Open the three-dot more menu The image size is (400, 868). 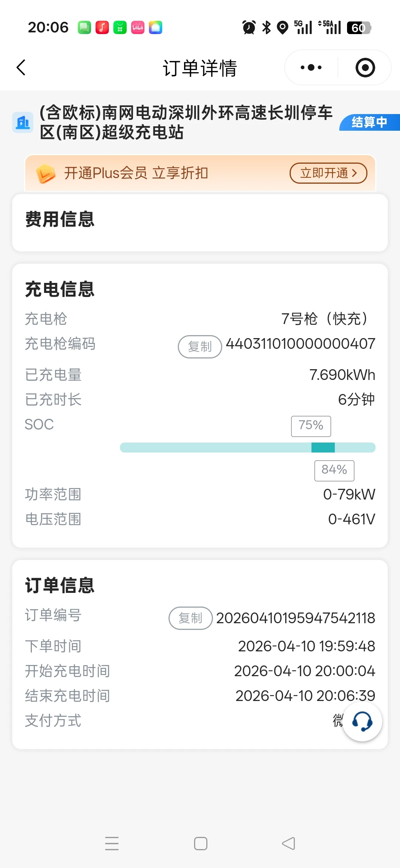point(311,67)
